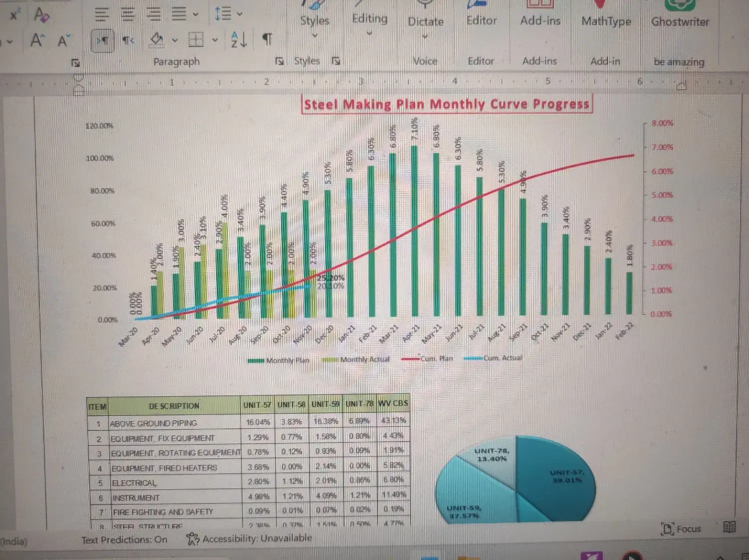Open the Line and Paragraph Spacing tool
The image size is (749, 560).
[x=223, y=14]
